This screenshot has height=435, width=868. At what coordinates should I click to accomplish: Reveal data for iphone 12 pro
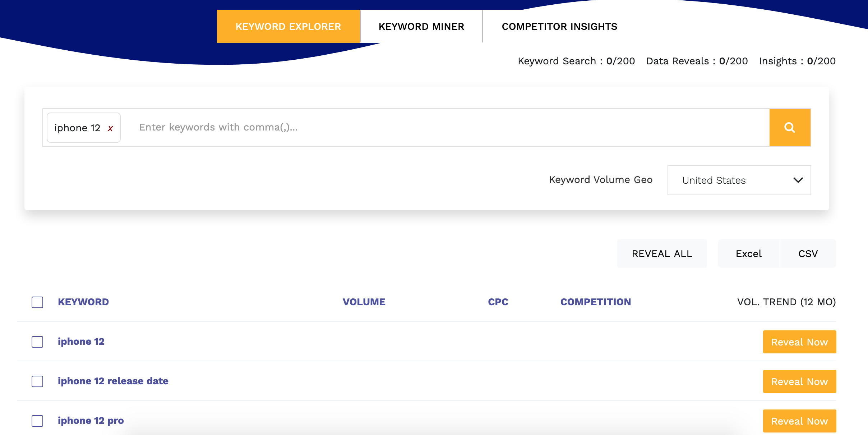pos(799,421)
